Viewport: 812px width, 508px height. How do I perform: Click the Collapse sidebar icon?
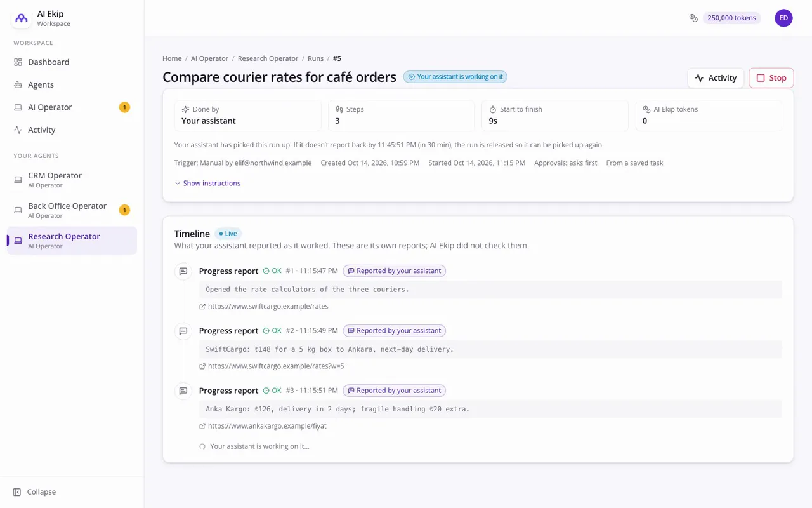tap(17, 492)
